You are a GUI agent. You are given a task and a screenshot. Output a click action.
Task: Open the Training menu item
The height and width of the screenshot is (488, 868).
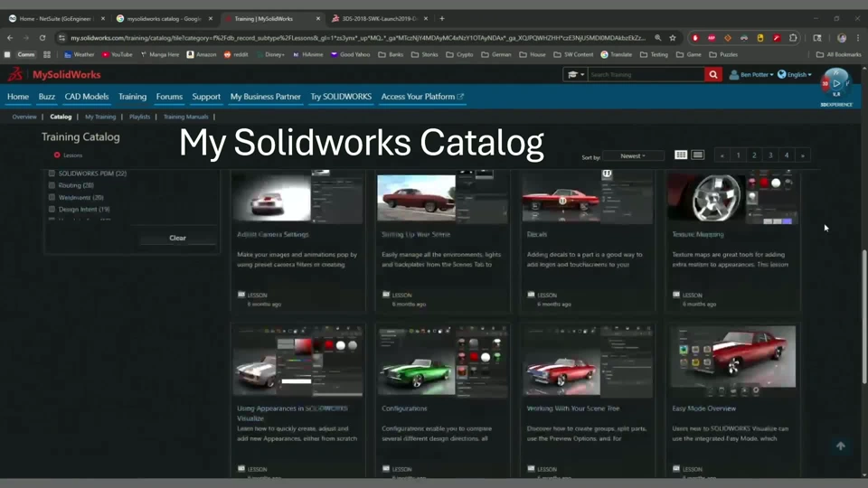[x=132, y=97]
